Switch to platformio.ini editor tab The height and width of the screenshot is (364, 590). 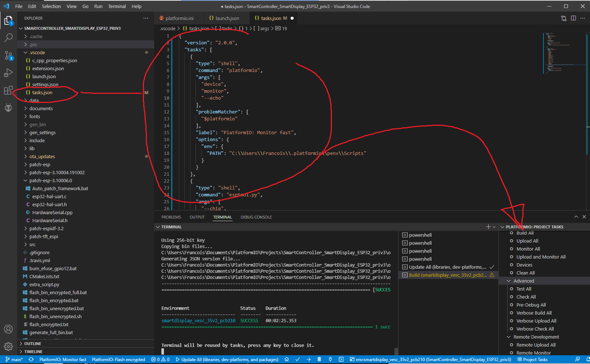(179, 18)
